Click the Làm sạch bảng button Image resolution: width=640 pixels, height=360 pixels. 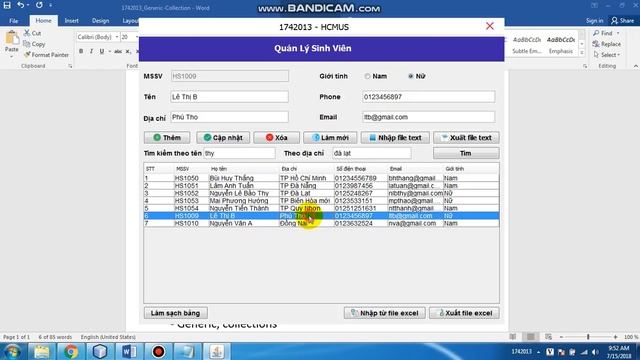point(176,313)
